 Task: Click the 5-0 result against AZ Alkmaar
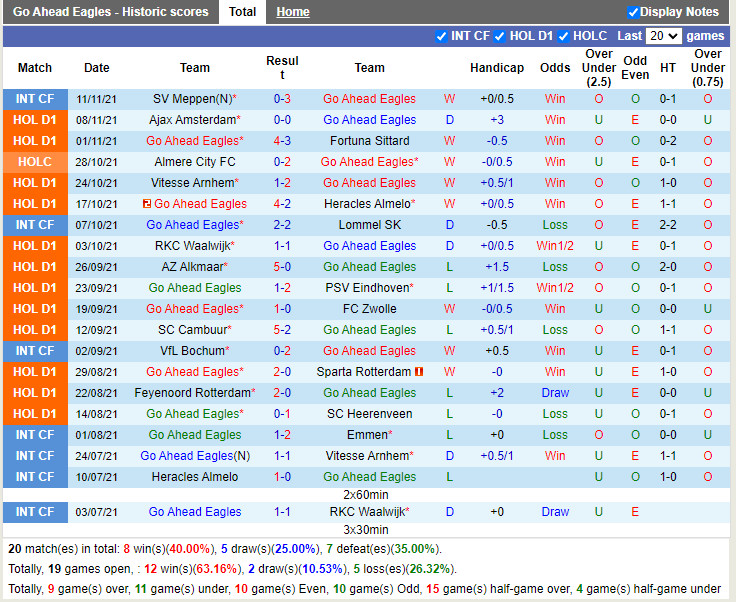282,267
